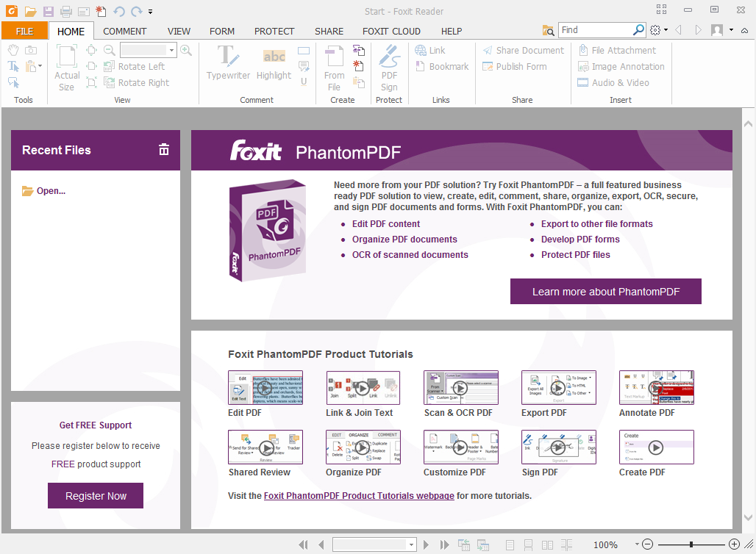Switch to the FOXIT CLOUD tab
This screenshot has width=756, height=554.
pyautogui.click(x=391, y=32)
